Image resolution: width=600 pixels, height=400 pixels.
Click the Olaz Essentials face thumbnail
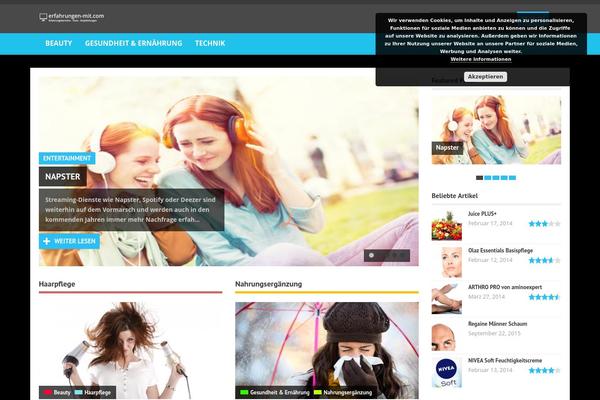pos(447,262)
